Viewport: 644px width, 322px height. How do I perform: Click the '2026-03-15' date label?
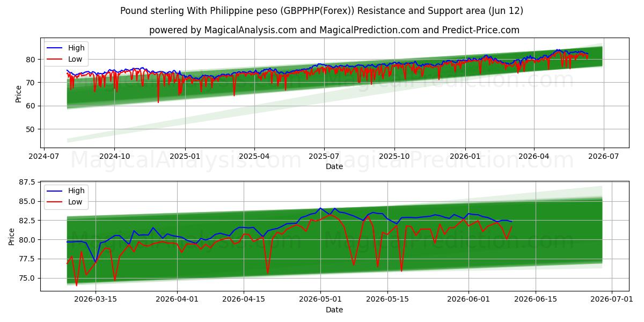point(95,299)
